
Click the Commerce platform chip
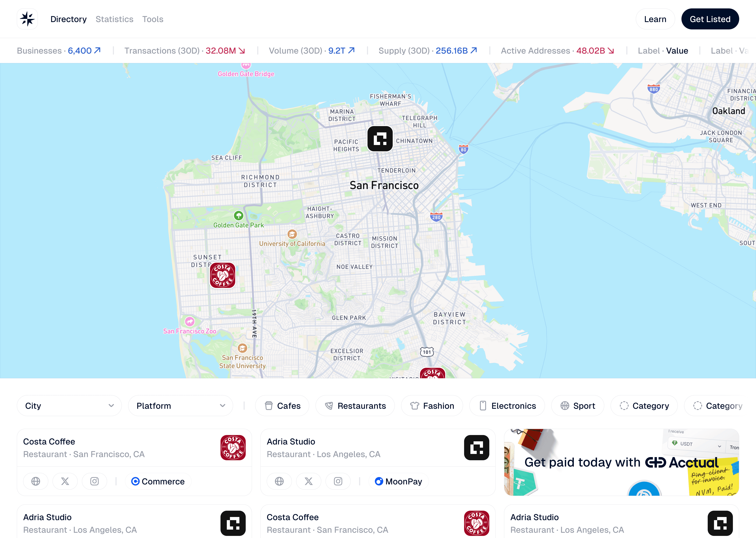[158, 481]
